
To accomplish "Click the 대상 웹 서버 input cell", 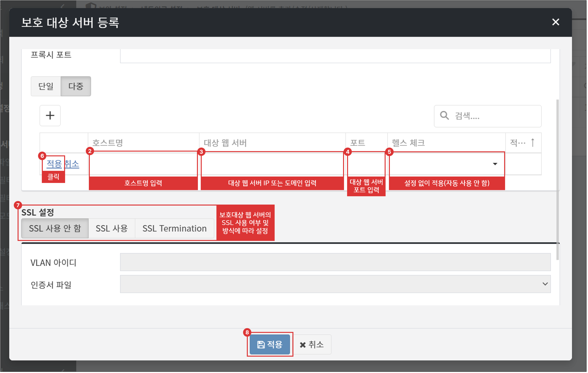I will 272,164.
